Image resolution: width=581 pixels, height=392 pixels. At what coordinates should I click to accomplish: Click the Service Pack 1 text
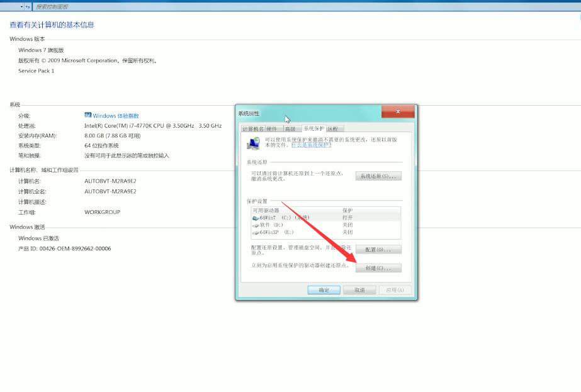point(37,70)
